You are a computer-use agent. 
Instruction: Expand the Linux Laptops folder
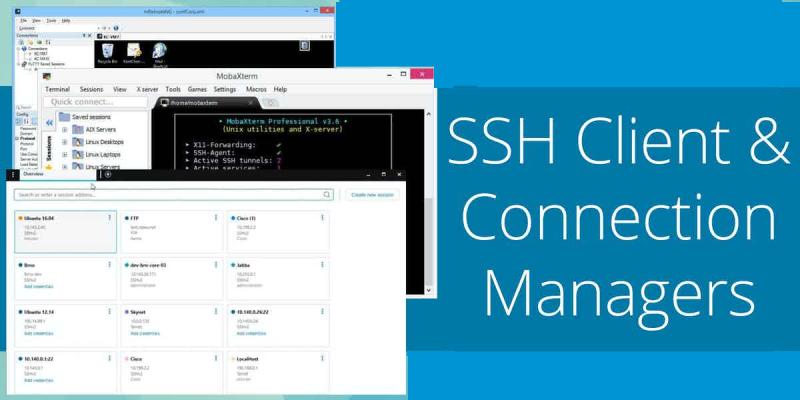point(65,154)
